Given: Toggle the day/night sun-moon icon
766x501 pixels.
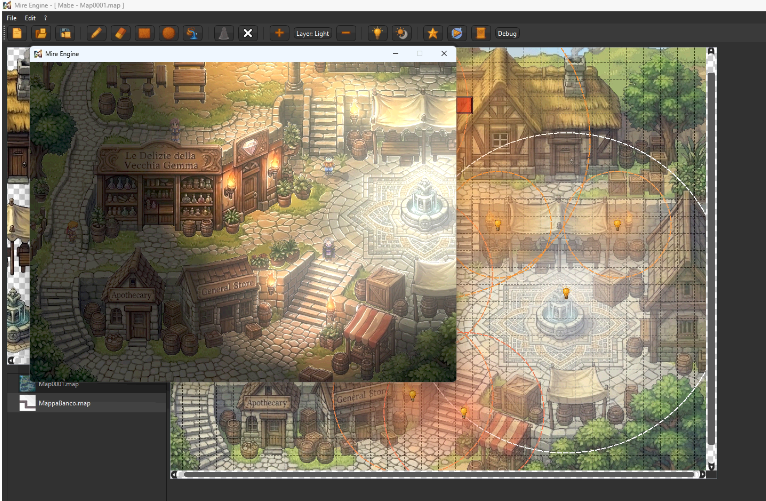Looking at the screenshot, I should pyautogui.click(x=401, y=33).
